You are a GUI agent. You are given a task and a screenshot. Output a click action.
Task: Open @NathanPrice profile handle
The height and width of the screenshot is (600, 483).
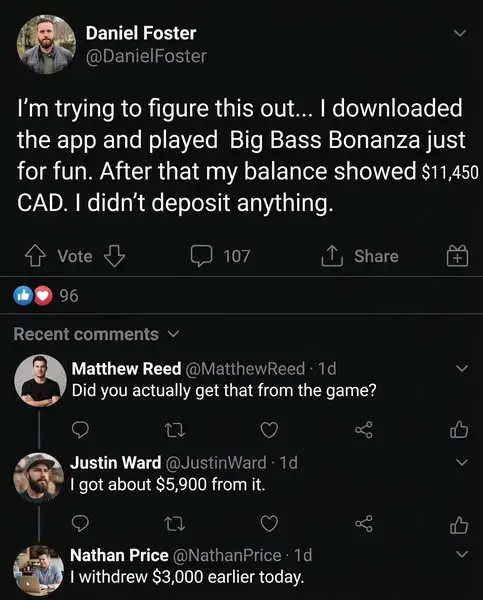click(227, 555)
